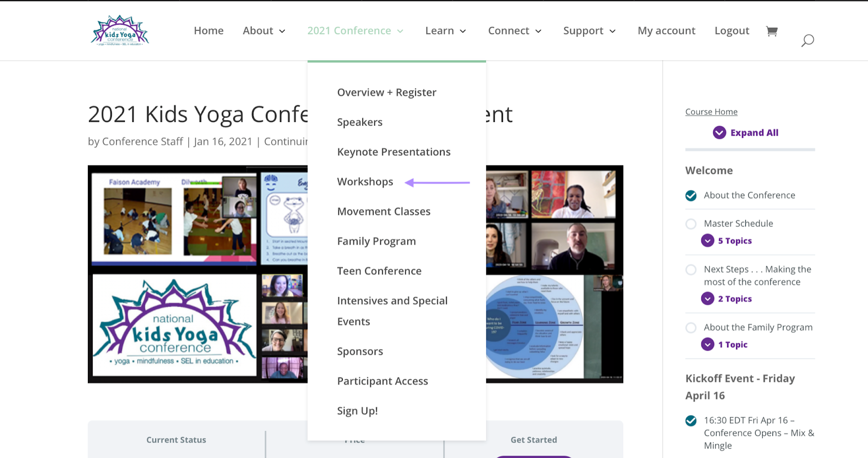The width and height of the screenshot is (868, 458).
Task: Go to the Home page
Action: 209,31
